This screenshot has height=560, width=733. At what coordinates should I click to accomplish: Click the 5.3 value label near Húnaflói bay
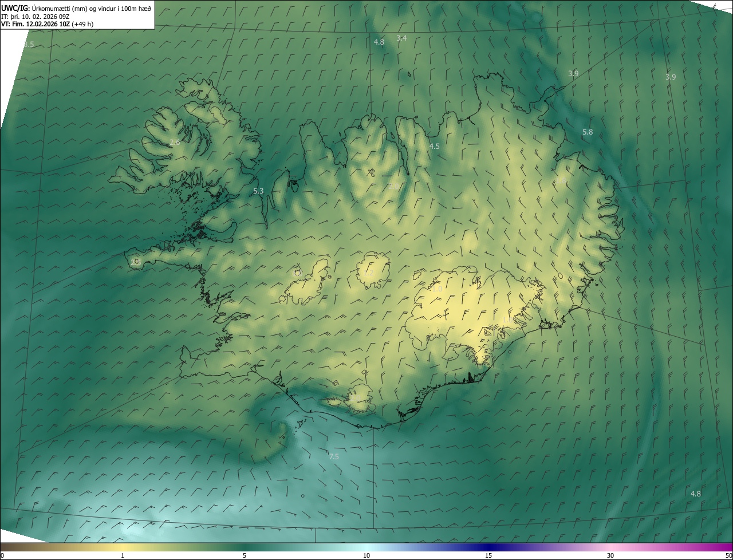tap(258, 191)
